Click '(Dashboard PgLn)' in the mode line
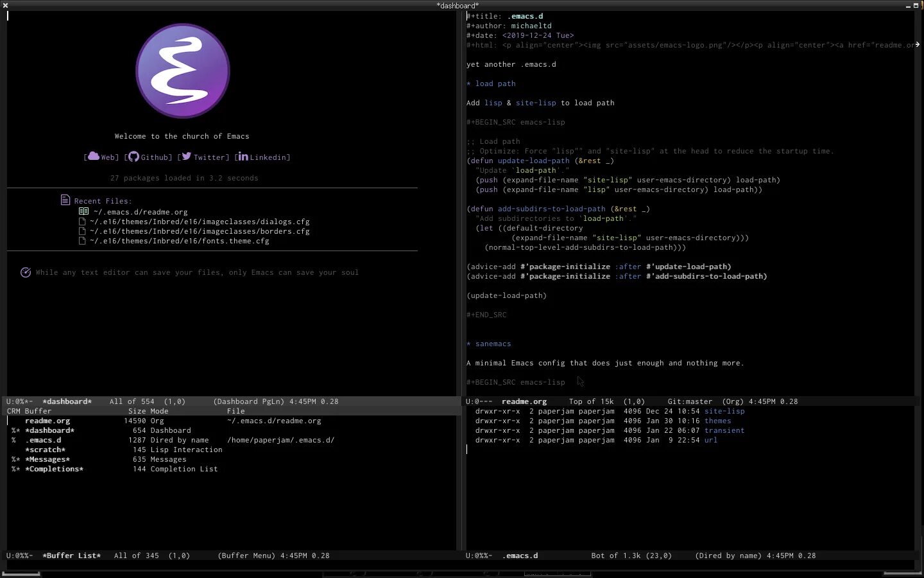This screenshot has width=924, height=578. (x=249, y=401)
